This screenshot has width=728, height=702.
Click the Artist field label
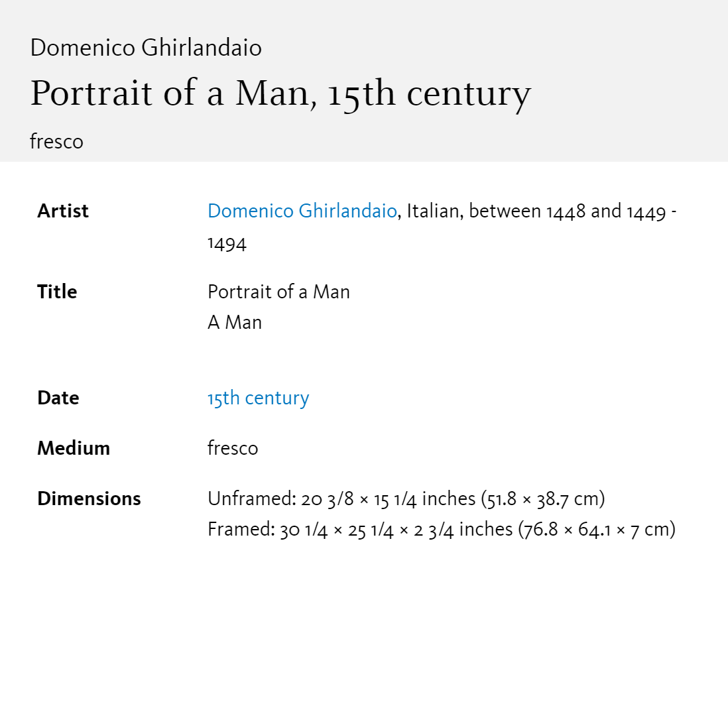[63, 211]
